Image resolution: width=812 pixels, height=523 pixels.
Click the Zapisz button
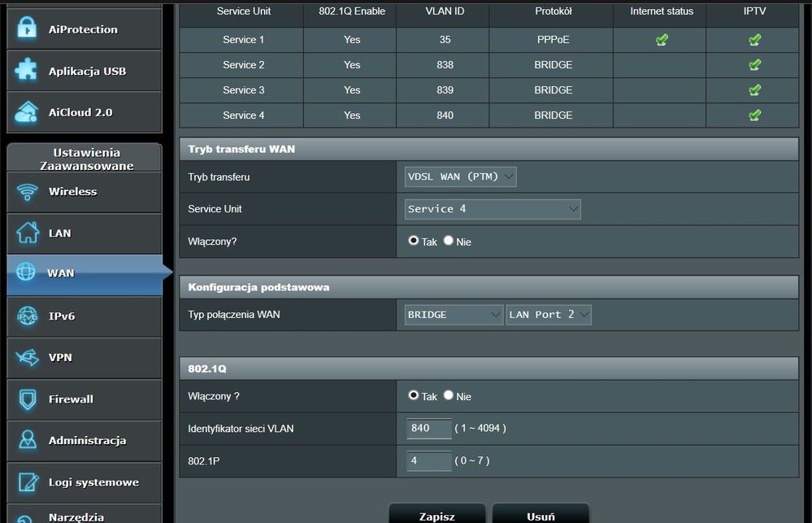pos(436,516)
